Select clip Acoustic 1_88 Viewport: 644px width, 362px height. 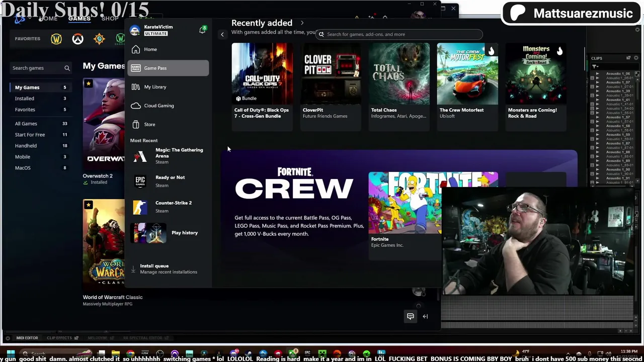tap(618, 152)
